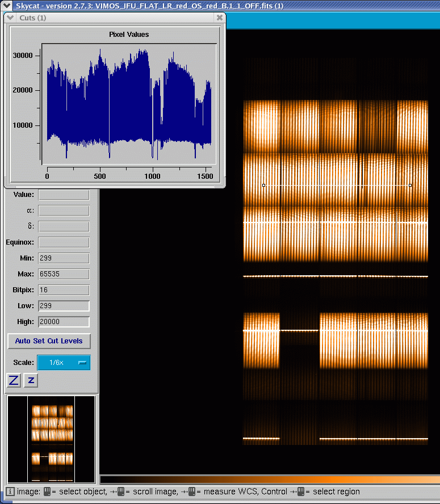Click the orange colorbar below the image

point(269,480)
